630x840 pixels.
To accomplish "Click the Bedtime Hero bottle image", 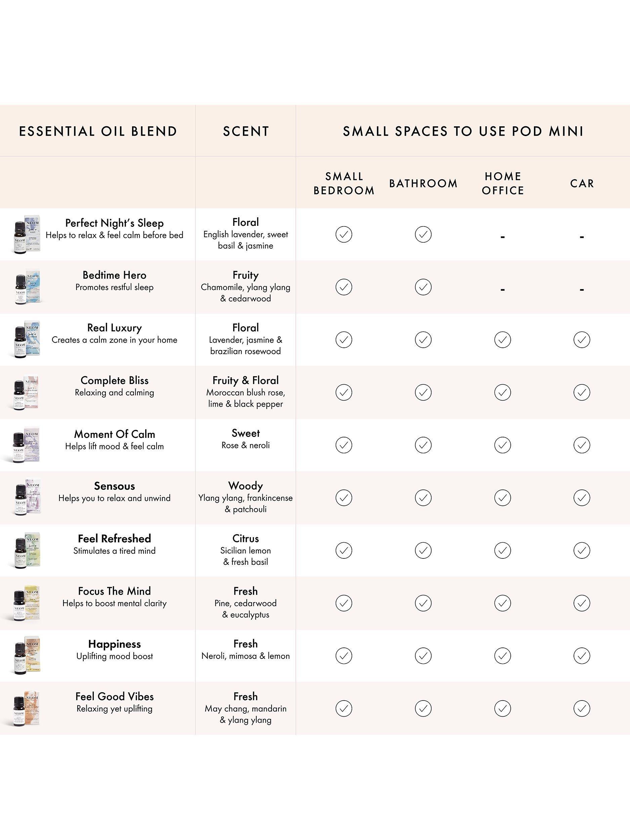I will (27, 287).
